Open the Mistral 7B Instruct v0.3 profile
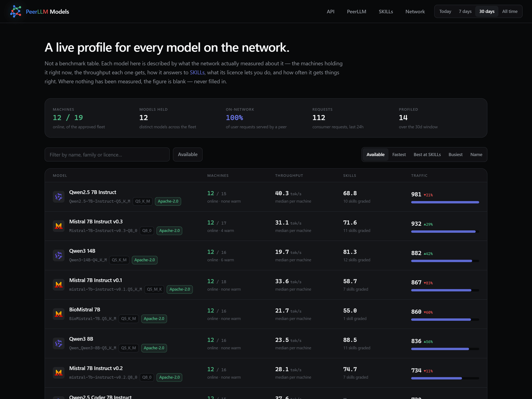 [x=96, y=221]
